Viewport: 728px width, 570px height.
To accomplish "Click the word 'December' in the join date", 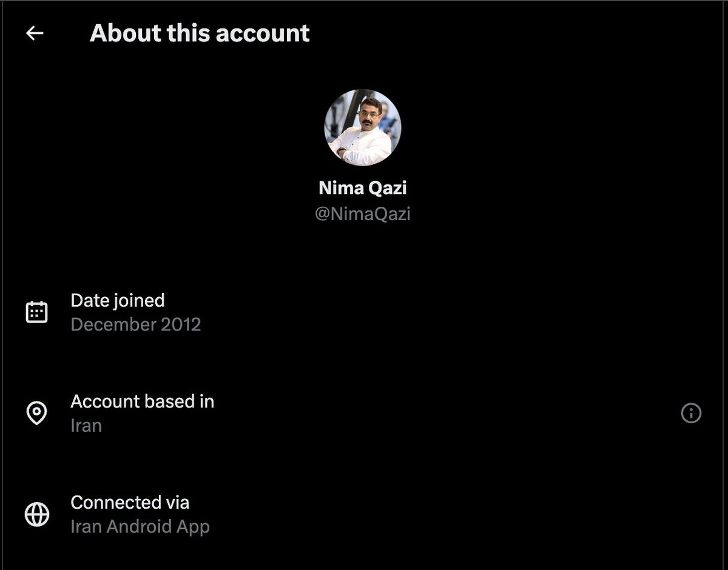I will [x=113, y=324].
